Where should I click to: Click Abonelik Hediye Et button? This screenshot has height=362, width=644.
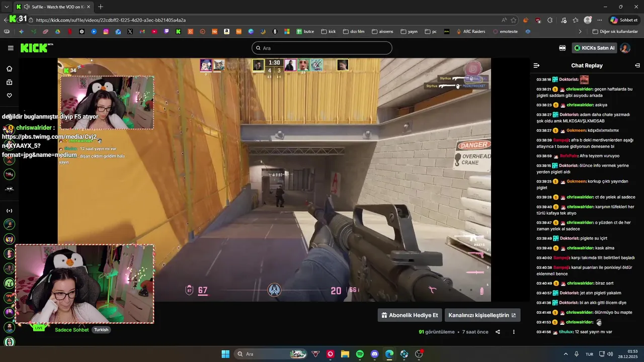click(x=410, y=315)
